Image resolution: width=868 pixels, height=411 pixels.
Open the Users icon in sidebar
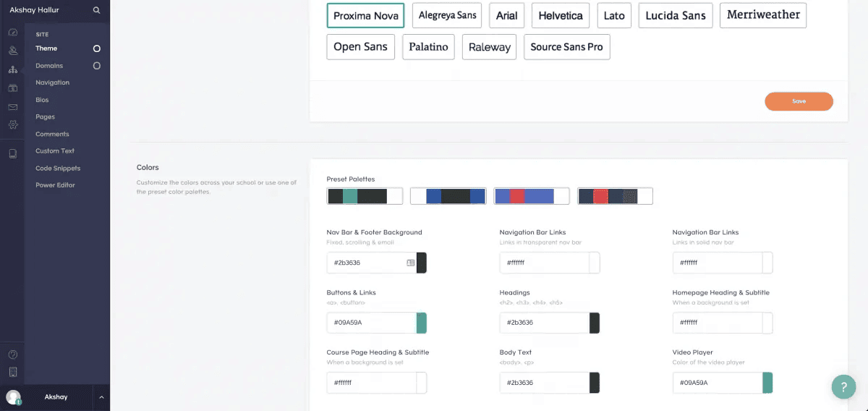[x=12, y=51]
